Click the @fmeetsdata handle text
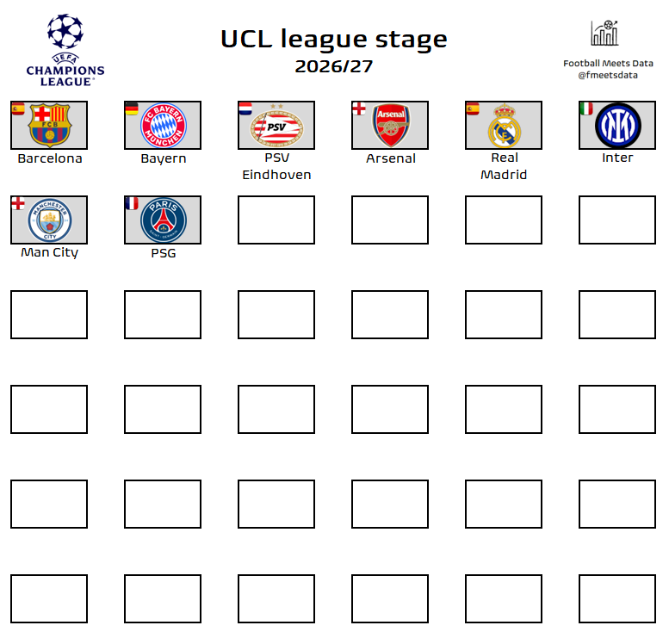The image size is (669, 644). click(x=608, y=75)
